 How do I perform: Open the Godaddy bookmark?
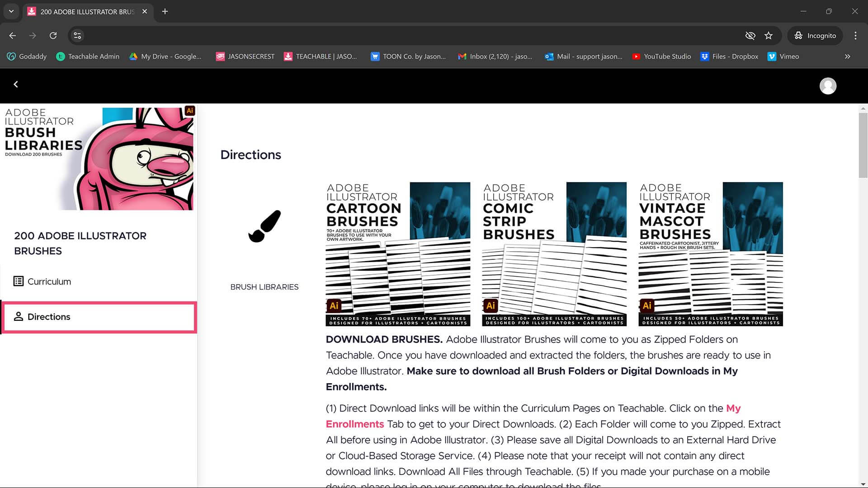pos(27,56)
